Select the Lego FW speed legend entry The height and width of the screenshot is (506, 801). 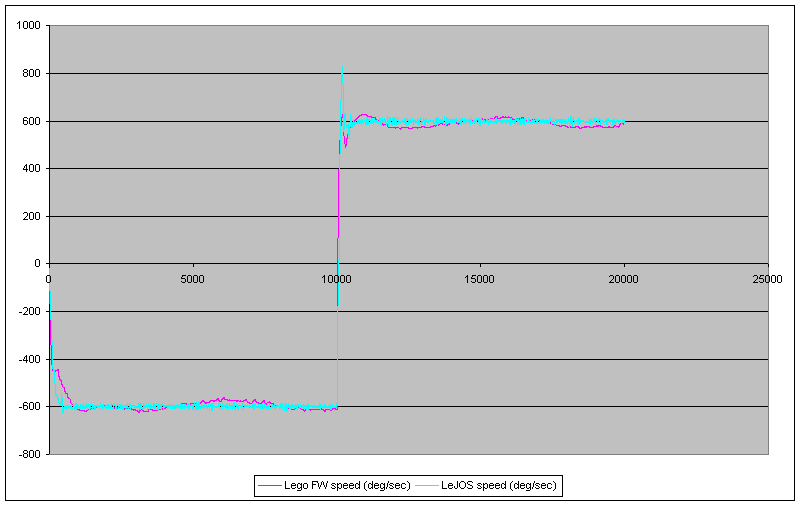click(x=335, y=485)
